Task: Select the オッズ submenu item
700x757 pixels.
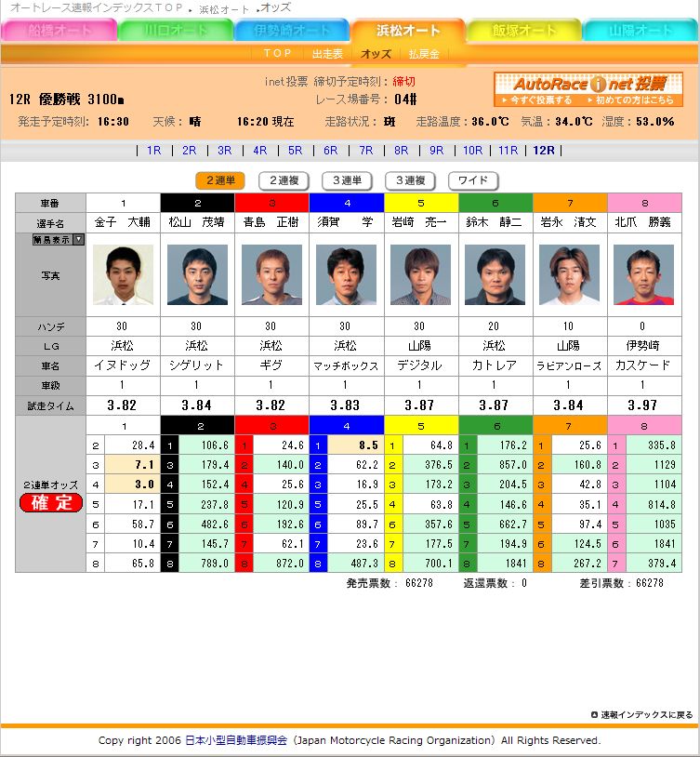Action: click(x=376, y=54)
